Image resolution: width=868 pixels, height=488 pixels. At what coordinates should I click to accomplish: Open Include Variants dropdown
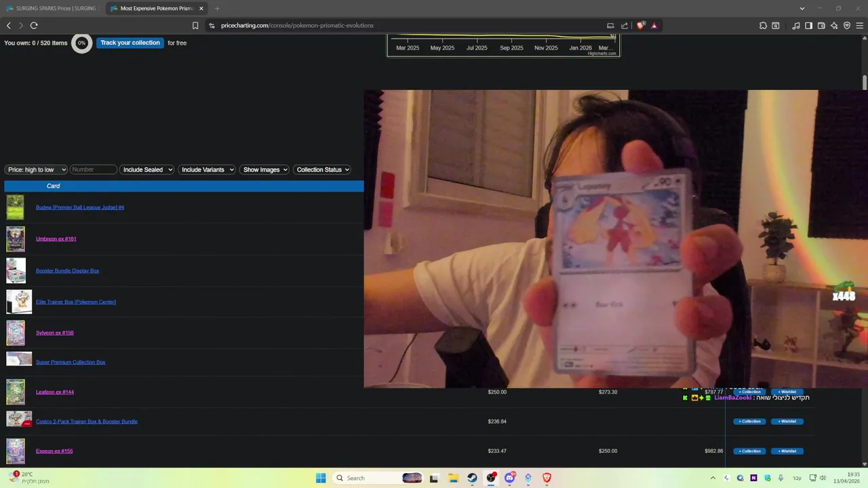click(x=207, y=169)
